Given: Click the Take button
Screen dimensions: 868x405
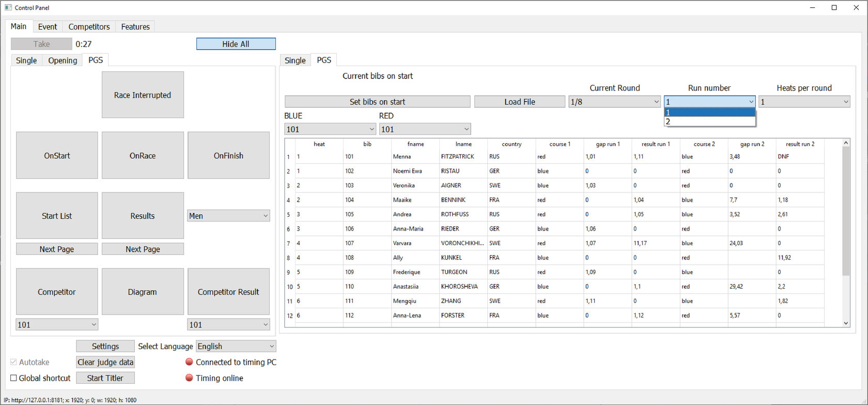Looking at the screenshot, I should (x=41, y=44).
